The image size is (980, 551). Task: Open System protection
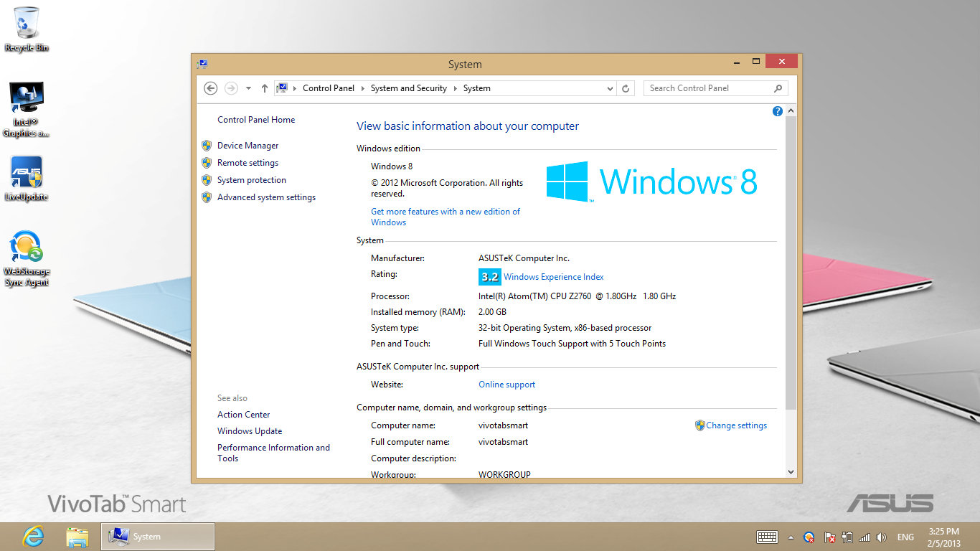click(252, 180)
